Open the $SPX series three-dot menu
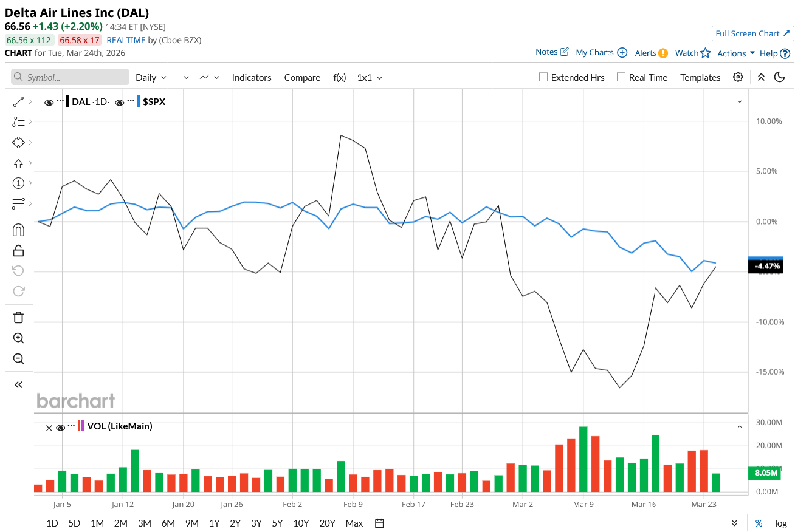This screenshot has width=795, height=532. [131, 101]
